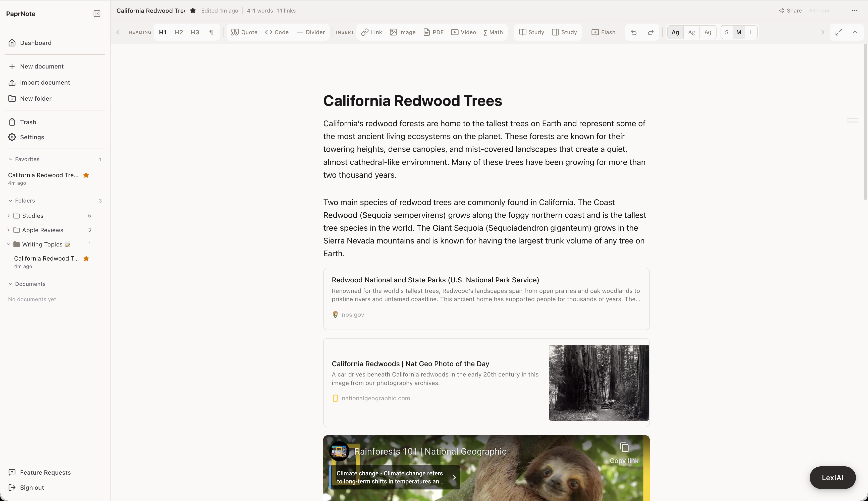The width and height of the screenshot is (868, 501).
Task: Insert a Math block using the sigma icon
Action: [493, 32]
